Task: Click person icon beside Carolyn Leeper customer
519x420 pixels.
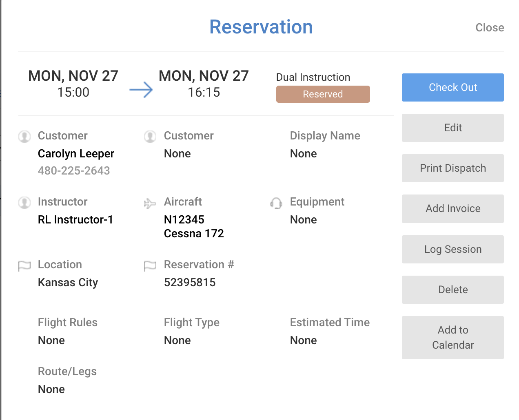Action: point(24,137)
